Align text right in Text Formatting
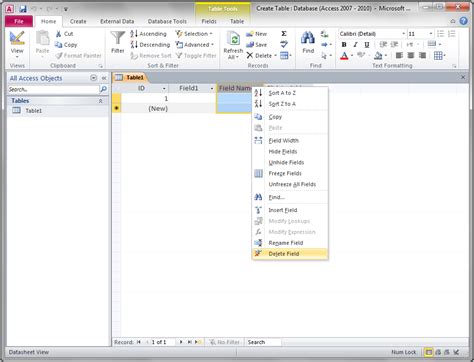This screenshot has height=362, width=474. [422, 56]
